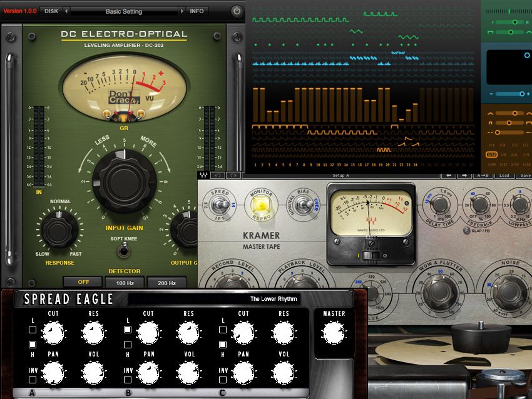
Task: Open the Basic Setting preset selector
Action: 124,11
